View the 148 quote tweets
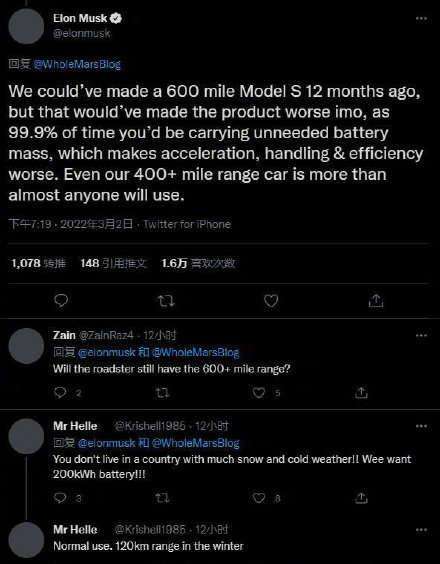This screenshot has width=440, height=564. [x=113, y=263]
